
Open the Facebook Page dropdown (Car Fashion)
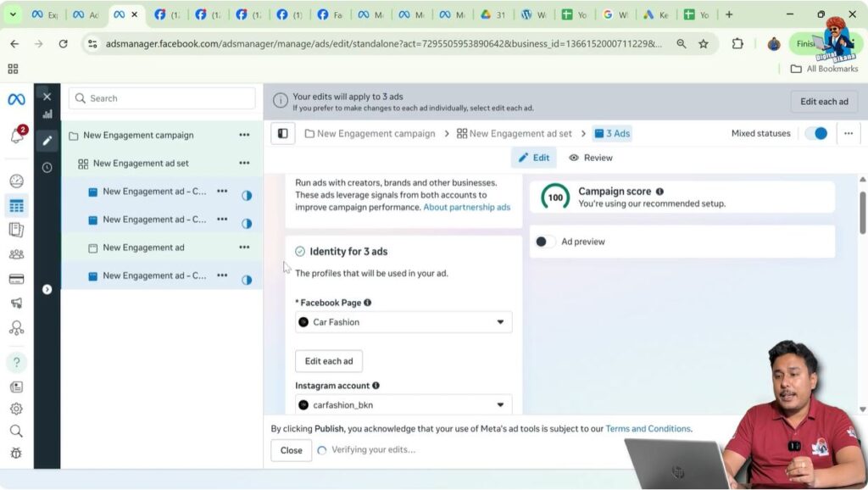click(x=403, y=322)
